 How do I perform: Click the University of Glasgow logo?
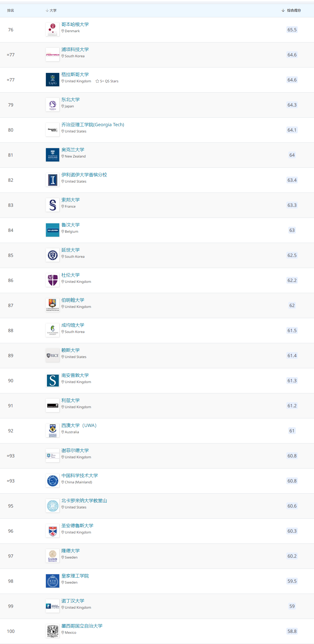click(52, 80)
